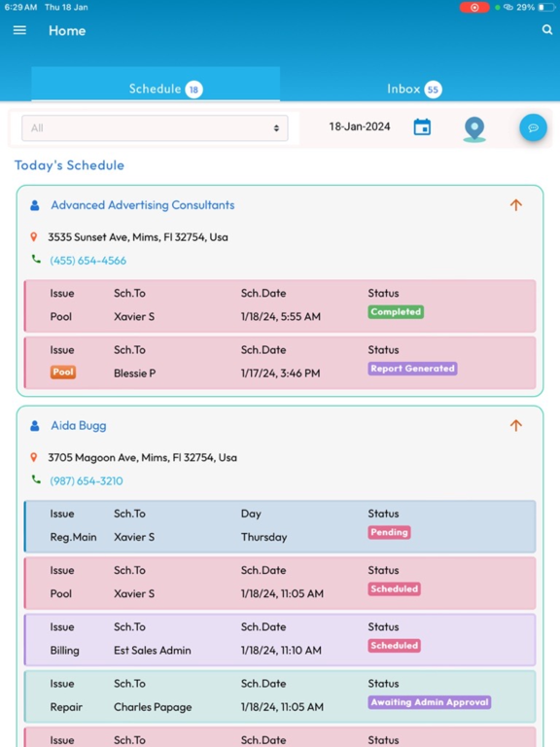Open the Billing issue row for Est Sales Admin
560x747 pixels.
(280, 640)
